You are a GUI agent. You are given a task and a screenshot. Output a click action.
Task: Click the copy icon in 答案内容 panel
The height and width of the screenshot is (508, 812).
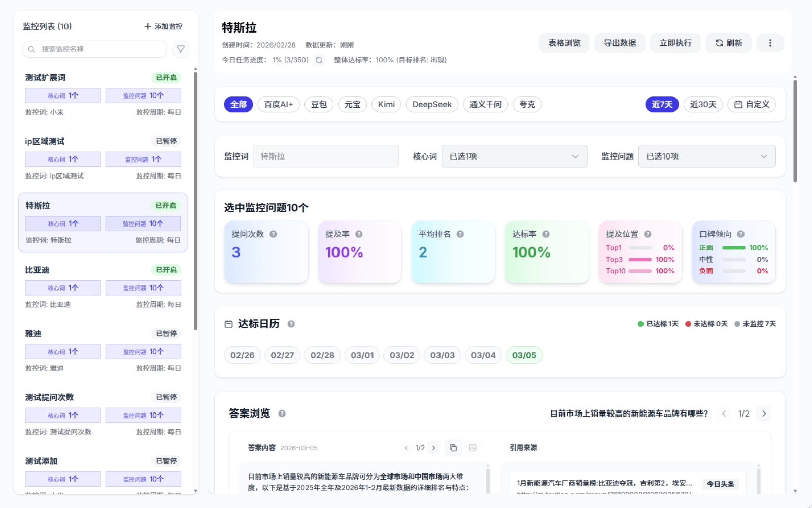453,448
